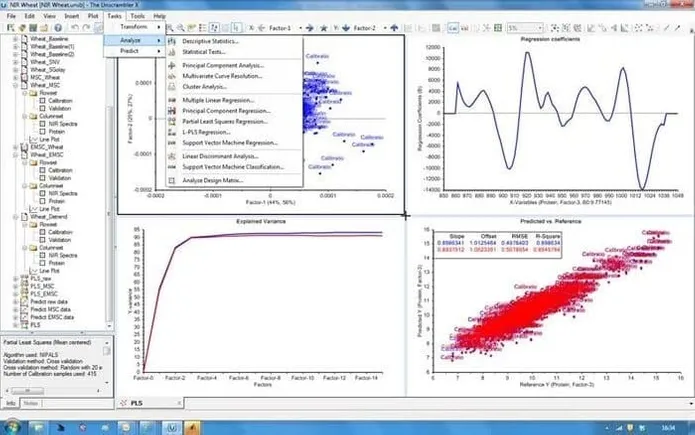
Task: Open the Transform submenu
Action: click(134, 27)
